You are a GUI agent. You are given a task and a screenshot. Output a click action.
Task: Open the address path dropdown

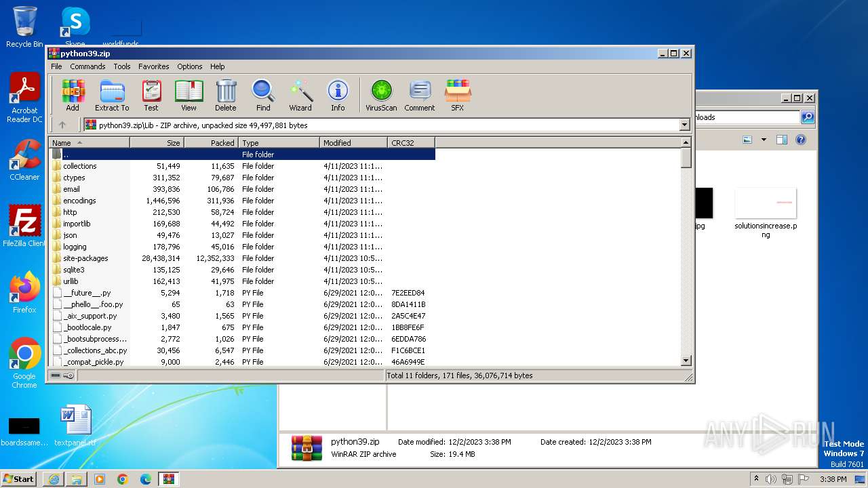(x=684, y=125)
